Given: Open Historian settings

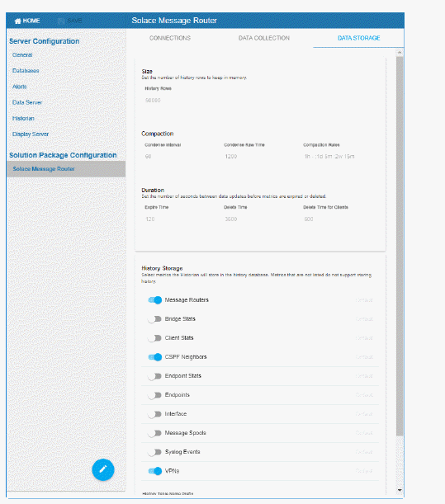Looking at the screenshot, I should pyautogui.click(x=23, y=118).
